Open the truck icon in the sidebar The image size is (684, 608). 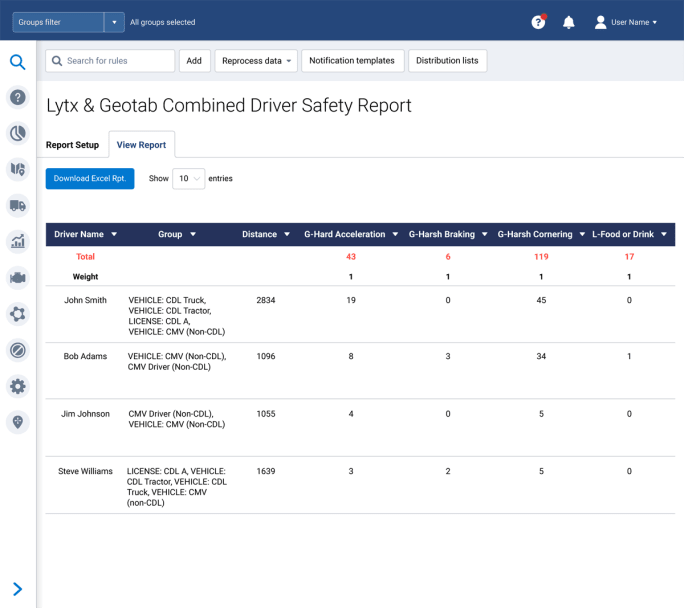17,205
